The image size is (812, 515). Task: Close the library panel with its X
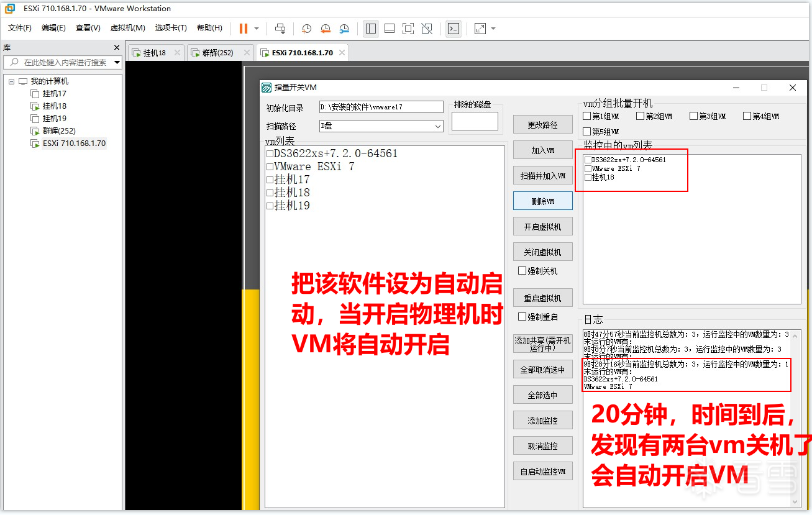point(116,48)
